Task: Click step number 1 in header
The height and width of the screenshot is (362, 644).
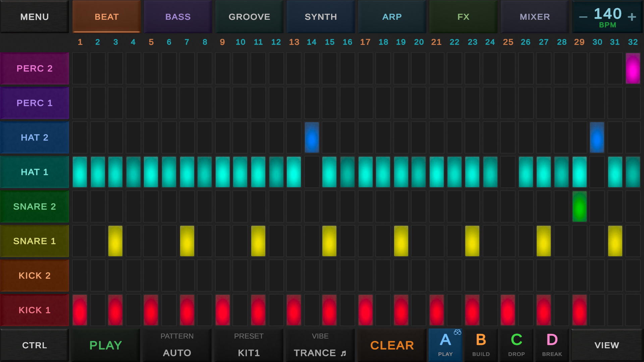Action: [x=80, y=42]
